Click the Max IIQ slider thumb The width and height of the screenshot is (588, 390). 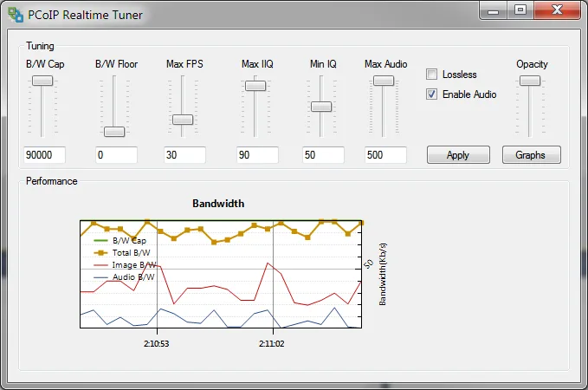[x=255, y=86]
